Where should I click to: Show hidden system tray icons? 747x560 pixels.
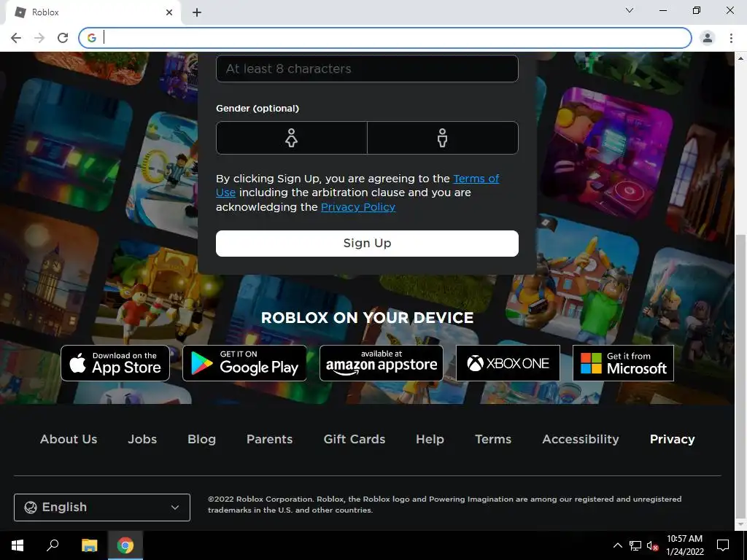[x=617, y=545]
